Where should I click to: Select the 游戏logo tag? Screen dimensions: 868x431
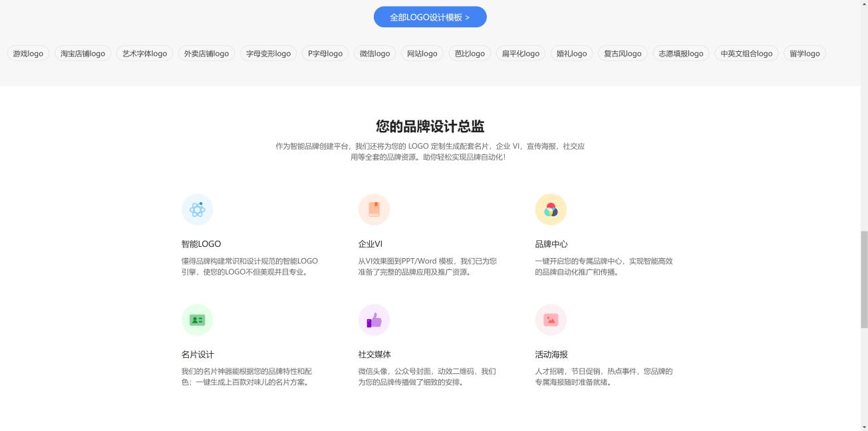pos(28,53)
